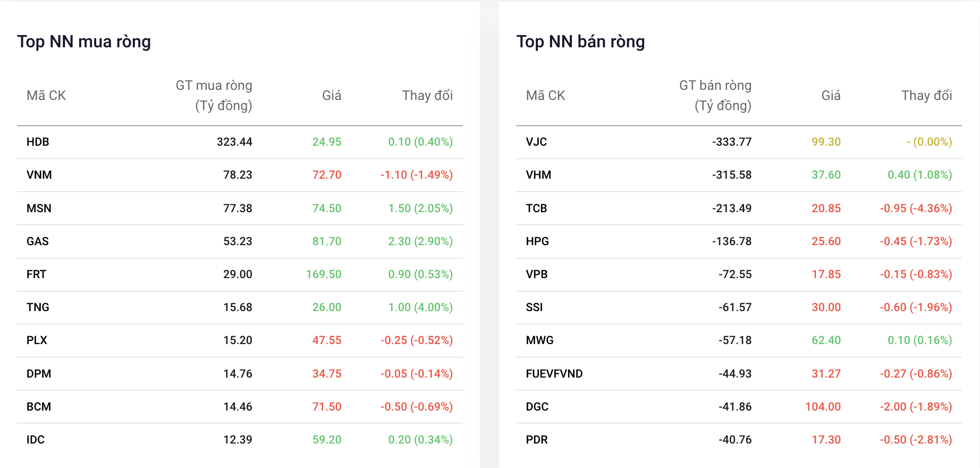This screenshot has width=980, height=468.
Task: Click change 1.50 (2.05%)
Action: (420, 208)
